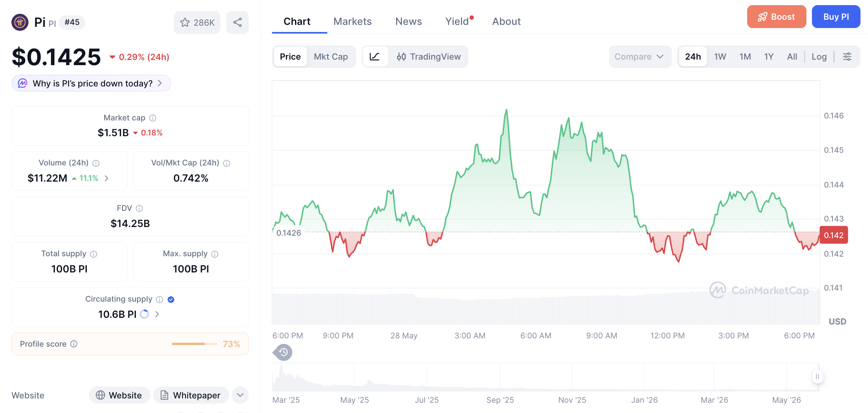Click the $1.51B market cap value
868x413 pixels.
(113, 133)
